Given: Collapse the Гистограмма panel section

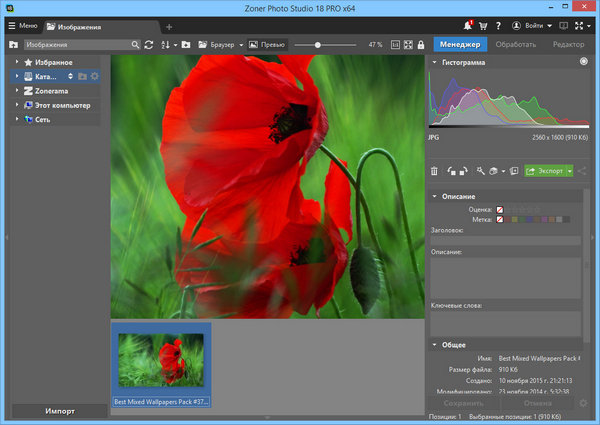Looking at the screenshot, I should tap(433, 62).
